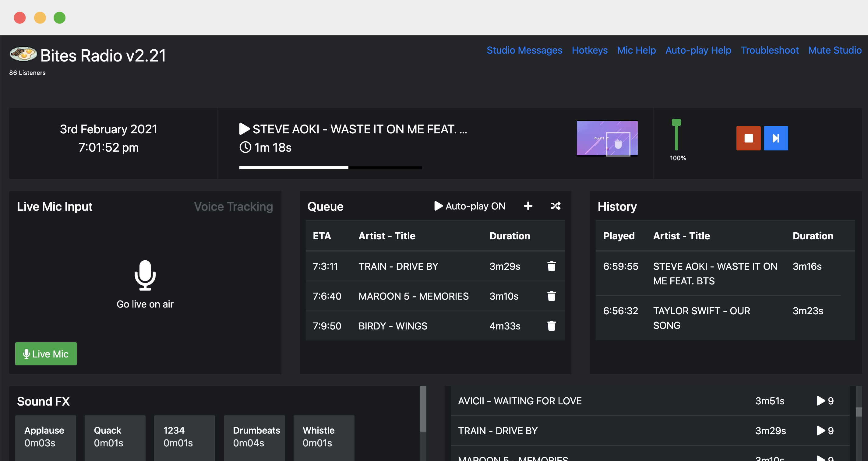Delete TRAIN - DRIVE BY from queue
Image resolution: width=868 pixels, height=461 pixels.
[551, 266]
